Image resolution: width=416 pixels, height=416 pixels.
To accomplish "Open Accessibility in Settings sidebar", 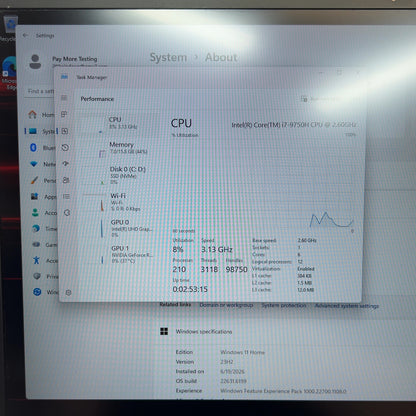I will tap(46, 260).
